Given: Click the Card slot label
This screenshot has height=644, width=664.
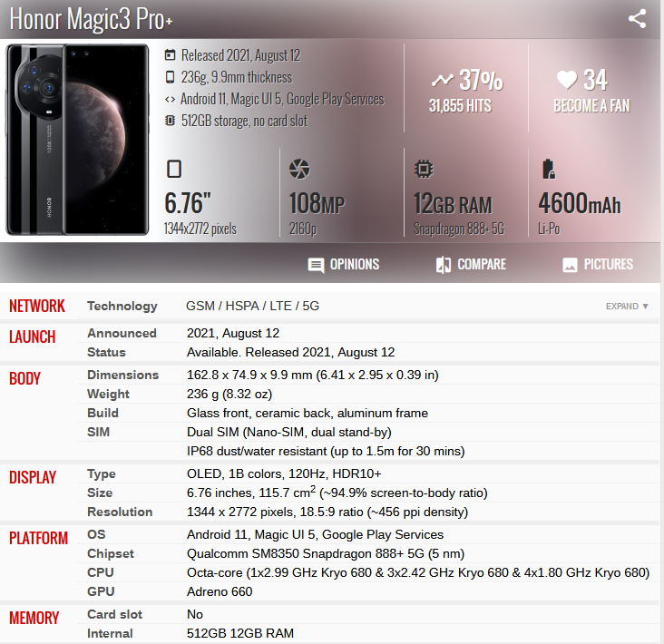Looking at the screenshot, I should tap(114, 614).
